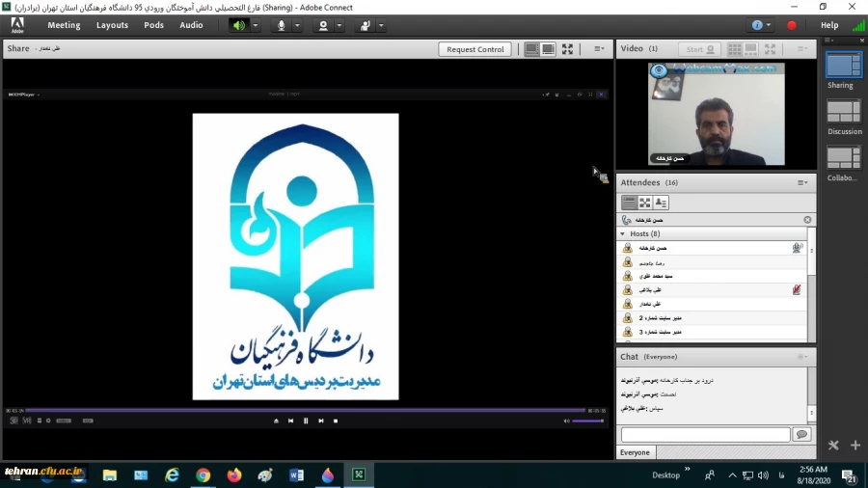Open File Explorer from the taskbar
Image resolution: width=868 pixels, height=488 pixels.
pyautogui.click(x=110, y=475)
